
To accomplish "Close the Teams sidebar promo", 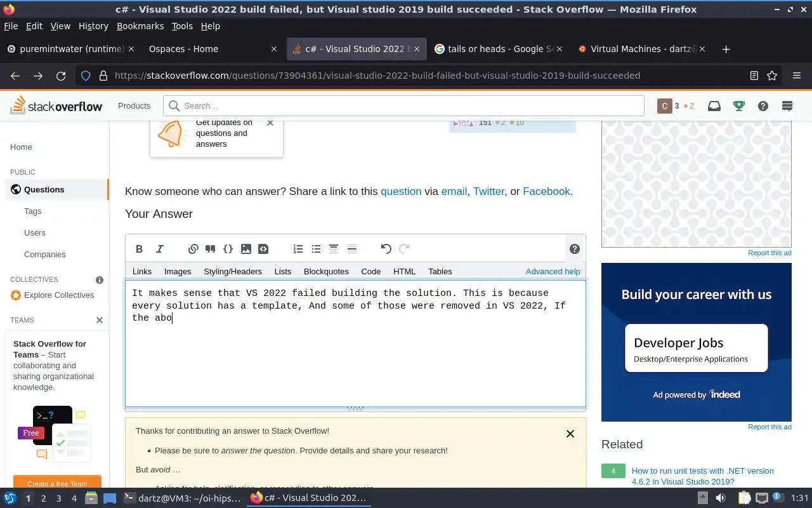I will pos(100,320).
